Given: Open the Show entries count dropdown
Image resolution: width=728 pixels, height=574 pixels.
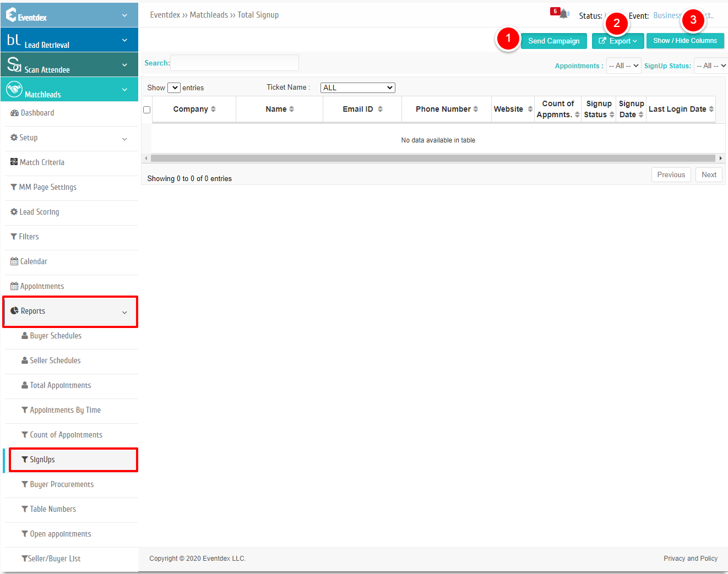Looking at the screenshot, I should click(x=173, y=88).
